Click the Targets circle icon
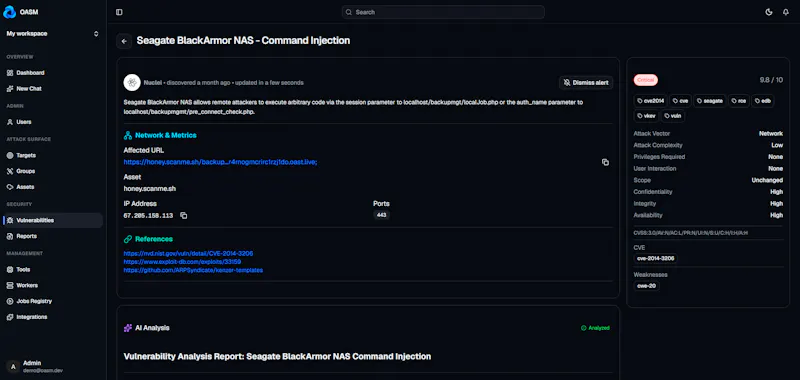Image resolution: width=800 pixels, height=380 pixels. click(10, 155)
